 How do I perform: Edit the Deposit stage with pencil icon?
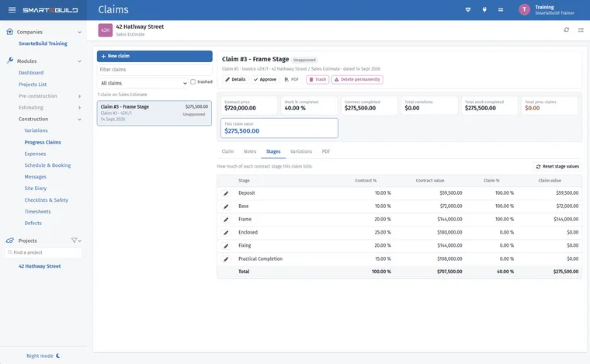click(226, 193)
